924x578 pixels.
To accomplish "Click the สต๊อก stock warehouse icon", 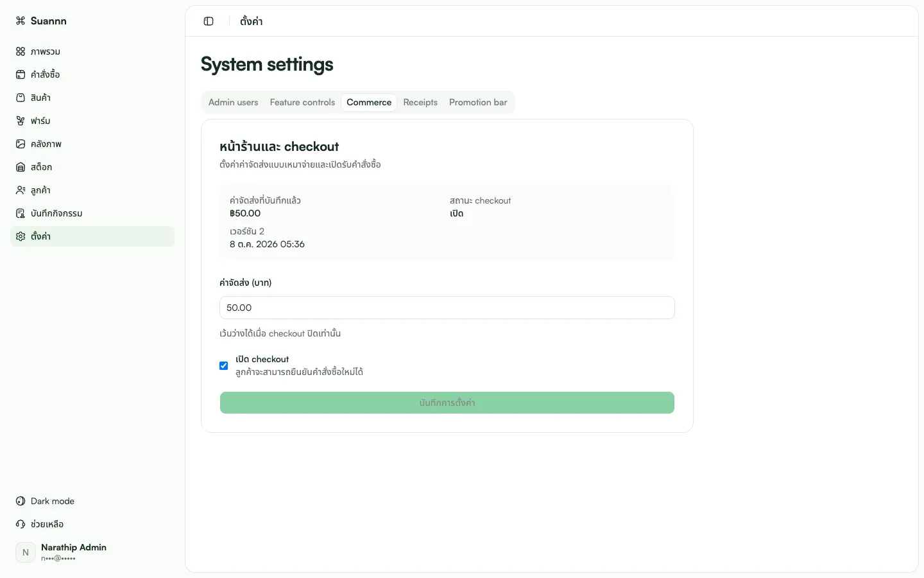I will tap(21, 167).
